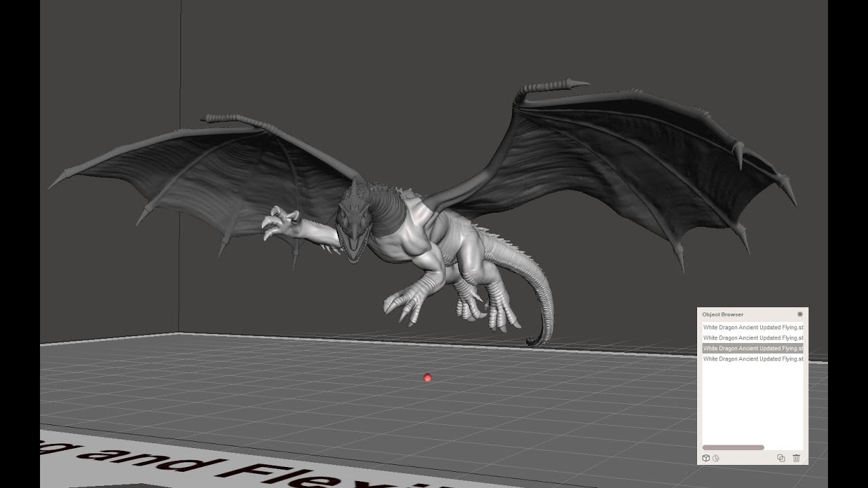
Task: Duplicate object using overlapping squares icon
Action: tap(781, 458)
